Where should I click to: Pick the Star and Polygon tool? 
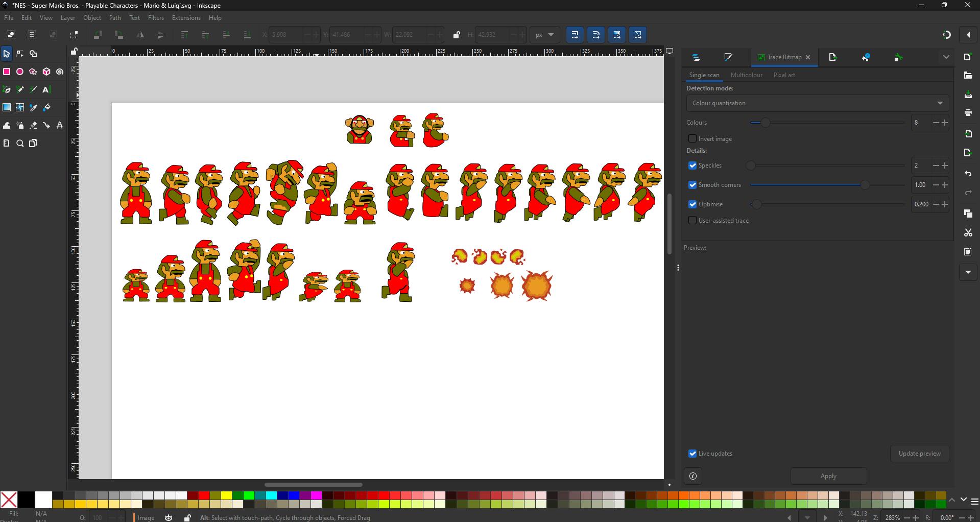(33, 72)
